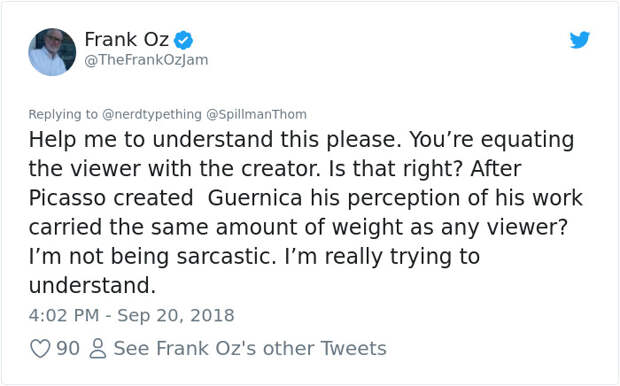This screenshot has width=620, height=386.
Task: Click the 90 likes count
Action: pos(68,348)
